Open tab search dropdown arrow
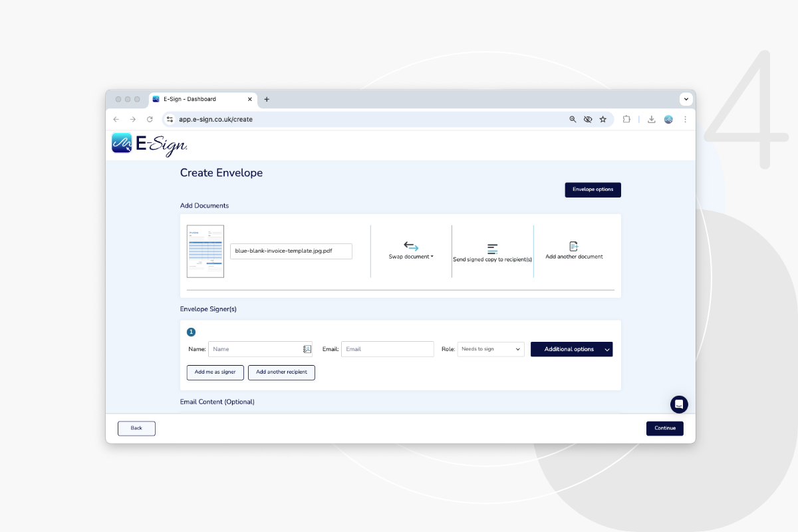798x532 pixels. click(x=686, y=99)
